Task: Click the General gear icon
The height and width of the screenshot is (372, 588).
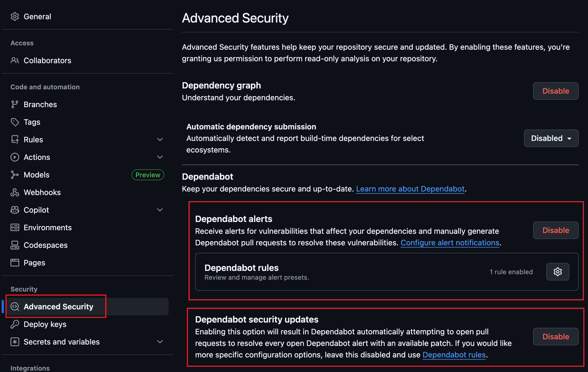Action: tap(15, 17)
